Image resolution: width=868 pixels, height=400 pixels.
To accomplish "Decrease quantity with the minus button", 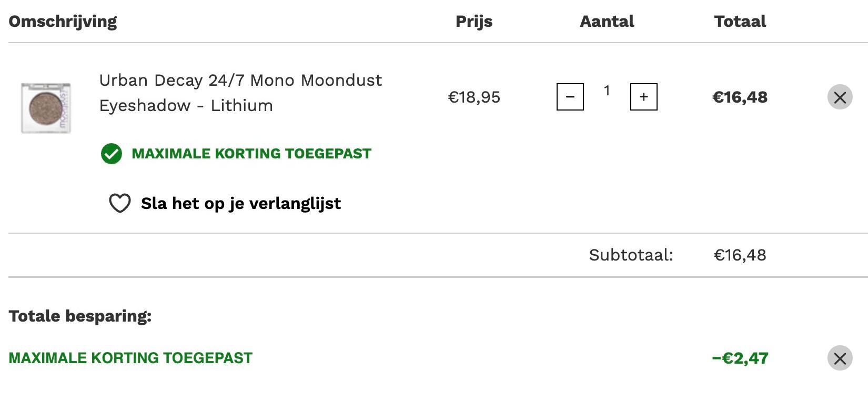I will [x=570, y=97].
